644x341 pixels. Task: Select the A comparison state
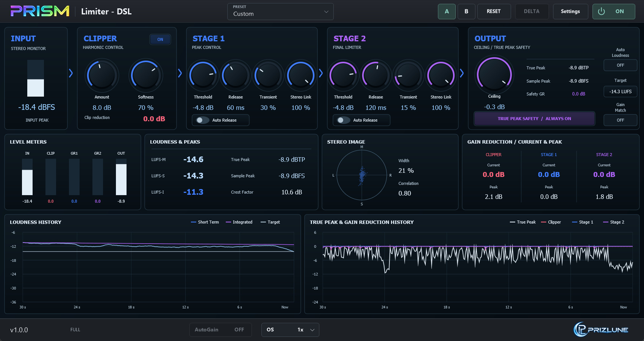coord(447,11)
